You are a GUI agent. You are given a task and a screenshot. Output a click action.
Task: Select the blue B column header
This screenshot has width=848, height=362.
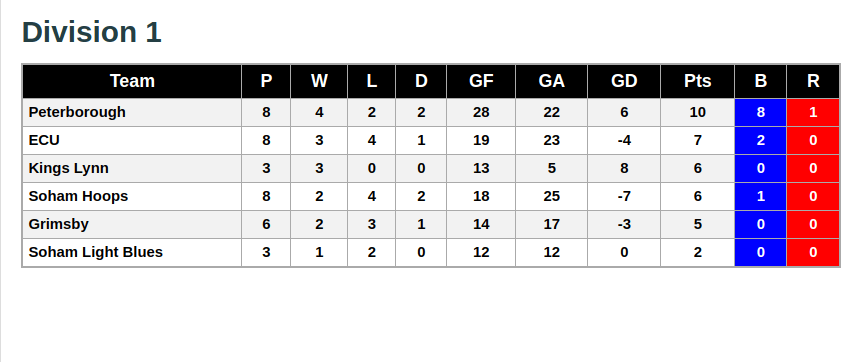(760, 81)
